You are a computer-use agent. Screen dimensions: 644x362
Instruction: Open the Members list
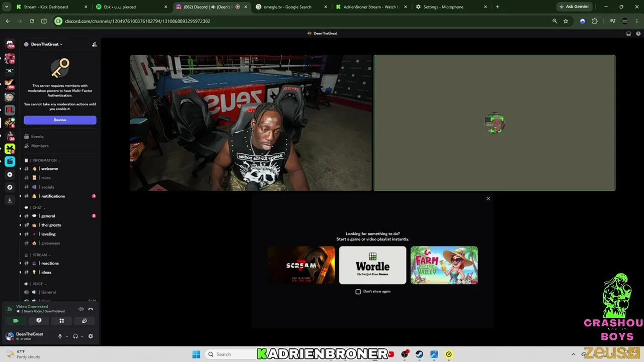[x=40, y=146]
